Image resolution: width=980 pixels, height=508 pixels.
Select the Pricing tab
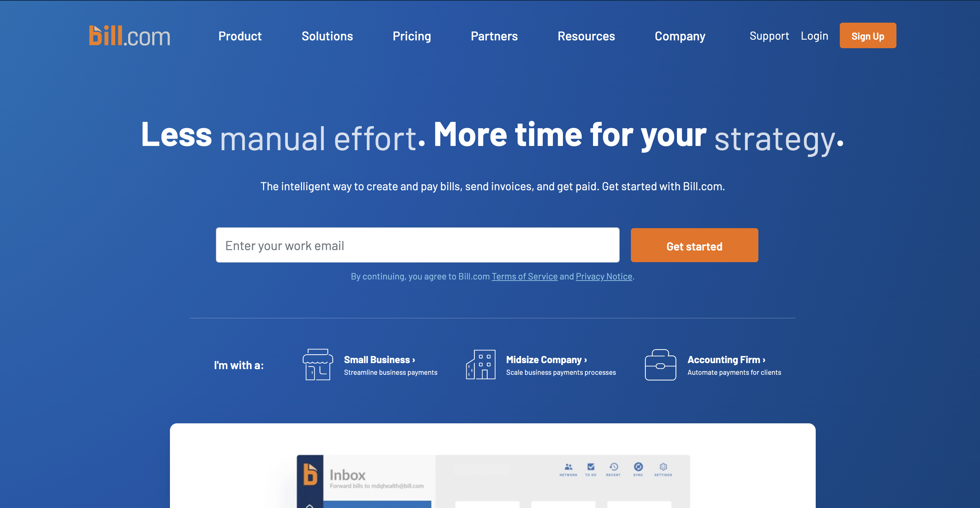[x=411, y=36]
